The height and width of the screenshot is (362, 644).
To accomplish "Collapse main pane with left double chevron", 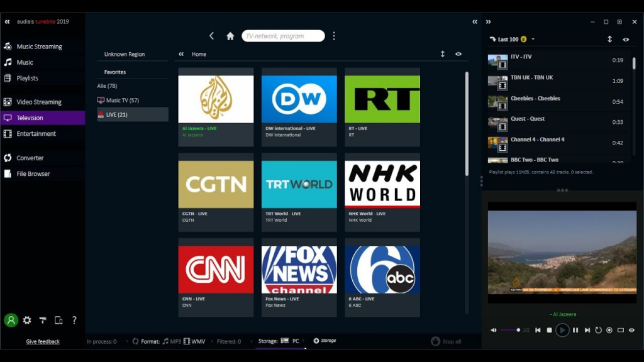I will [475, 22].
